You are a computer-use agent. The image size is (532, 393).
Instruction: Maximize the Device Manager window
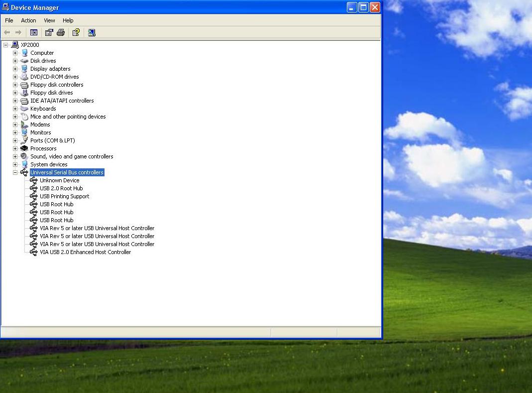363,7
